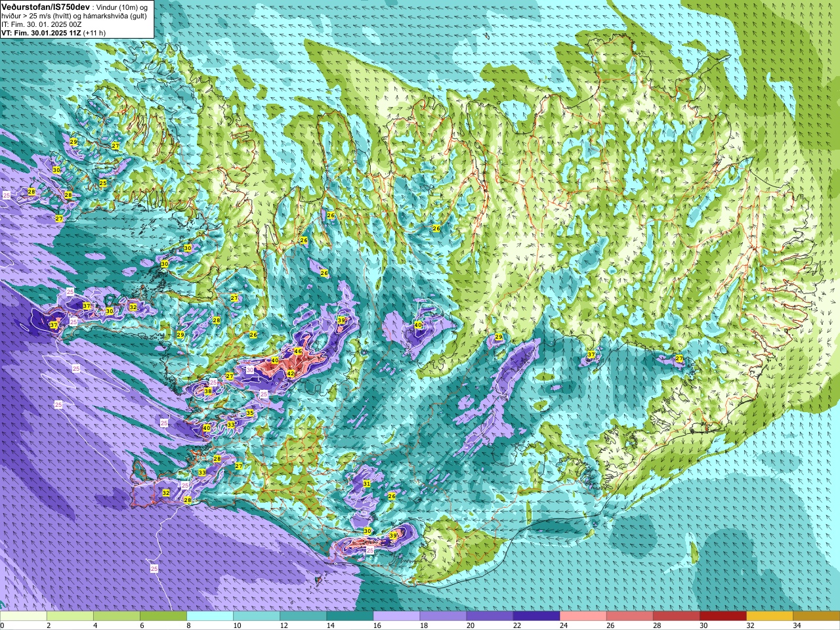Click the legend tick number 16

[377, 625]
